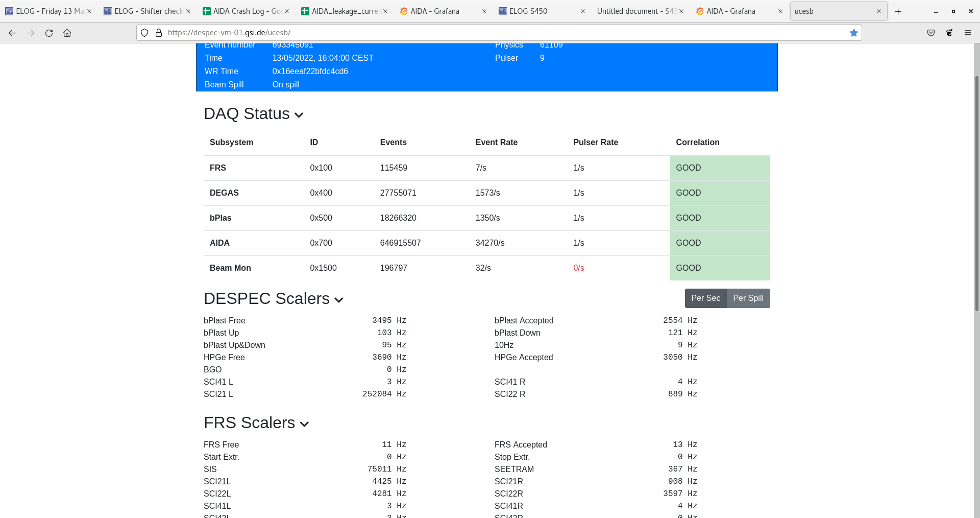Click the HPGe Free scaler label
This screenshot has height=518, width=980.
click(x=224, y=358)
